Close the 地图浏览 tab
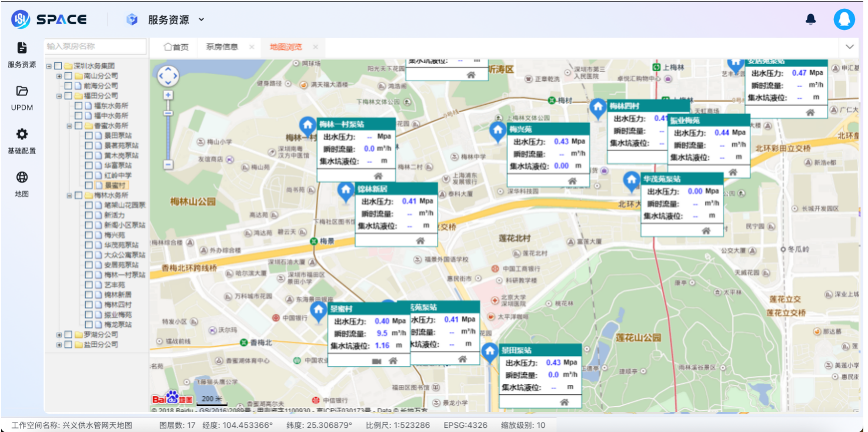The image size is (868, 432). (316, 47)
